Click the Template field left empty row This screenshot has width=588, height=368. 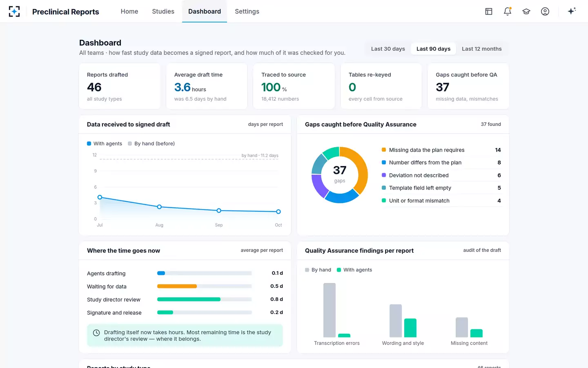click(x=441, y=188)
